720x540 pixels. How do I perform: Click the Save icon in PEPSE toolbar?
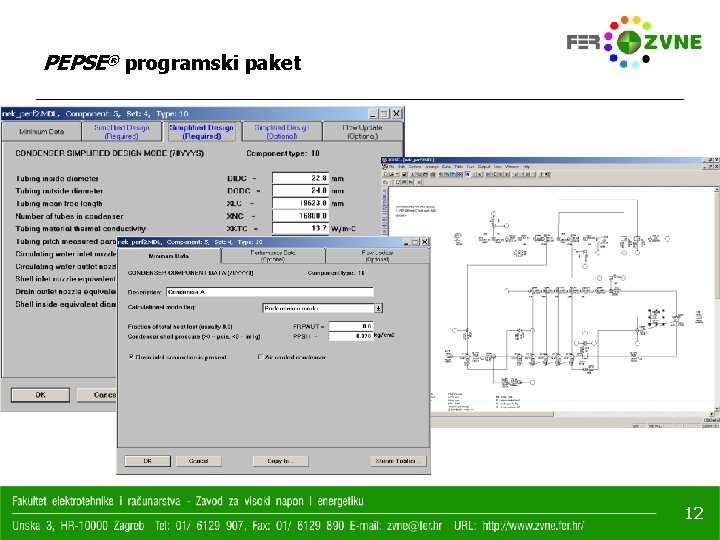[404, 174]
